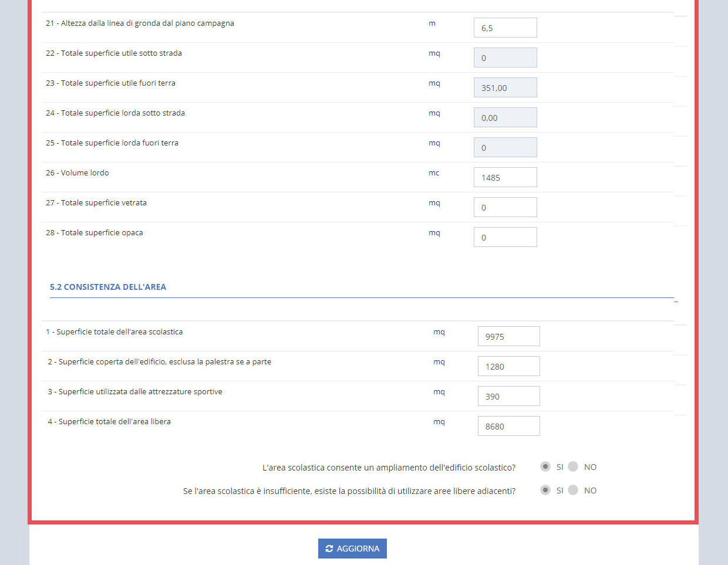
Task: Click the attrezzature sportive surface field showing 390
Action: pos(508,395)
